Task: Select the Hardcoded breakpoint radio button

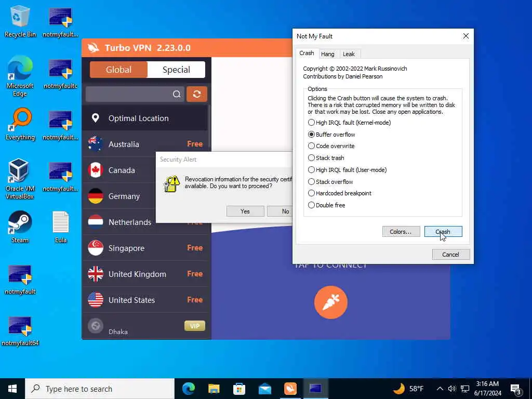Action: 311,193
